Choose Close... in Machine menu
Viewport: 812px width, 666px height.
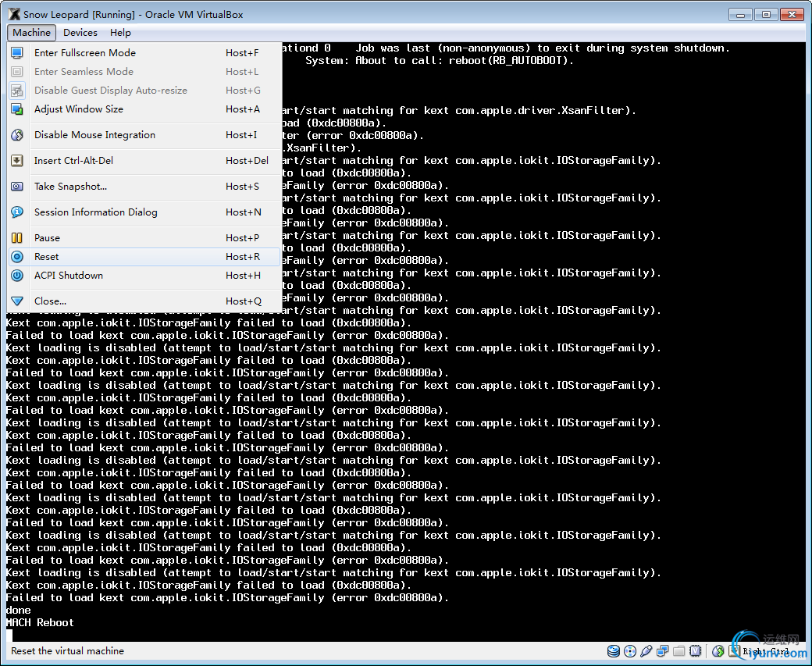pos(144,301)
